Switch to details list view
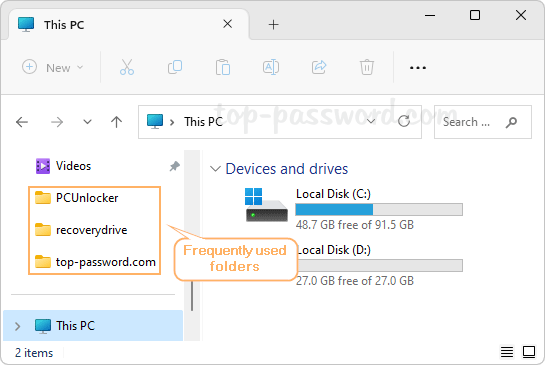Viewport: 545px width, 365px height. pyautogui.click(x=507, y=352)
